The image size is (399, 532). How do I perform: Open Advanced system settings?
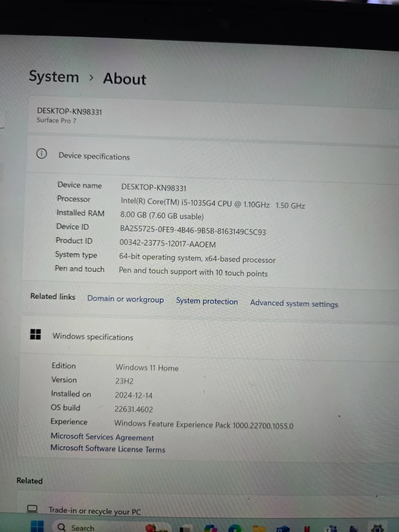pos(294,303)
